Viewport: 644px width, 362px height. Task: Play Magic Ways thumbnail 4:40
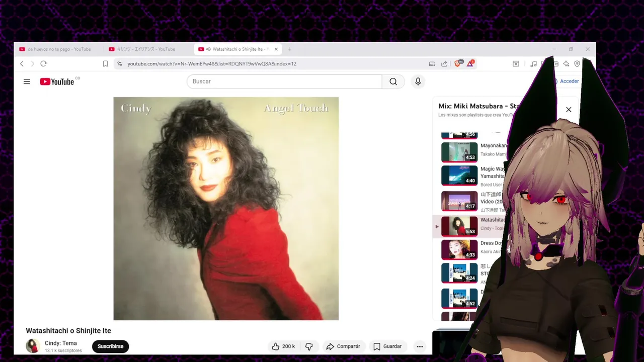[x=459, y=175]
